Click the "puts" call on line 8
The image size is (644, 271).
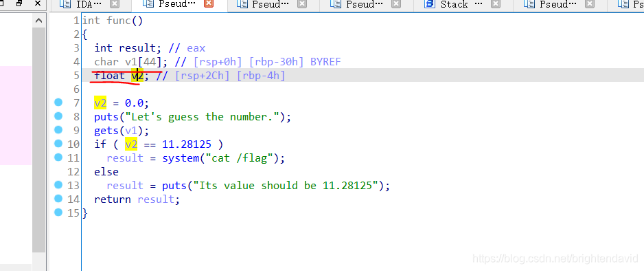pos(106,117)
